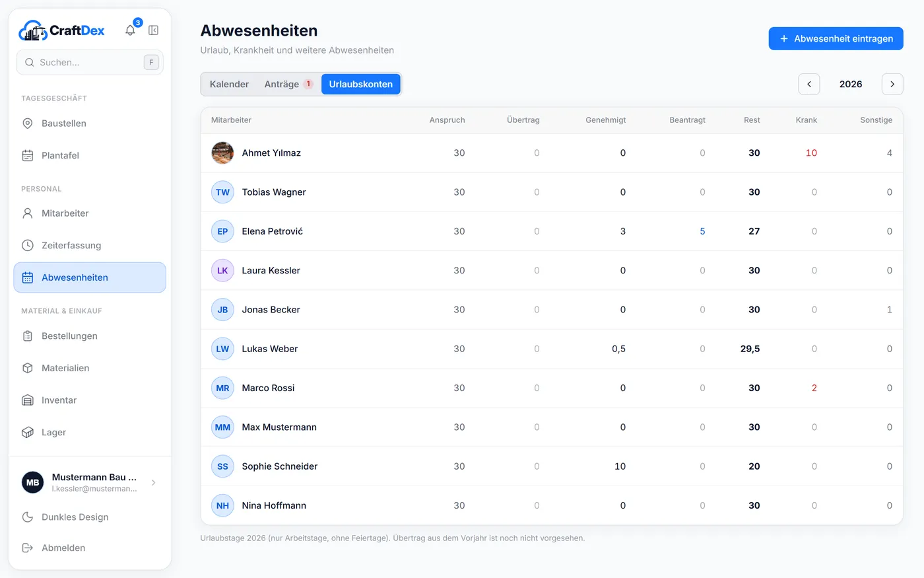Click Abmelden to log out
The width and height of the screenshot is (924, 578).
(x=90, y=548)
